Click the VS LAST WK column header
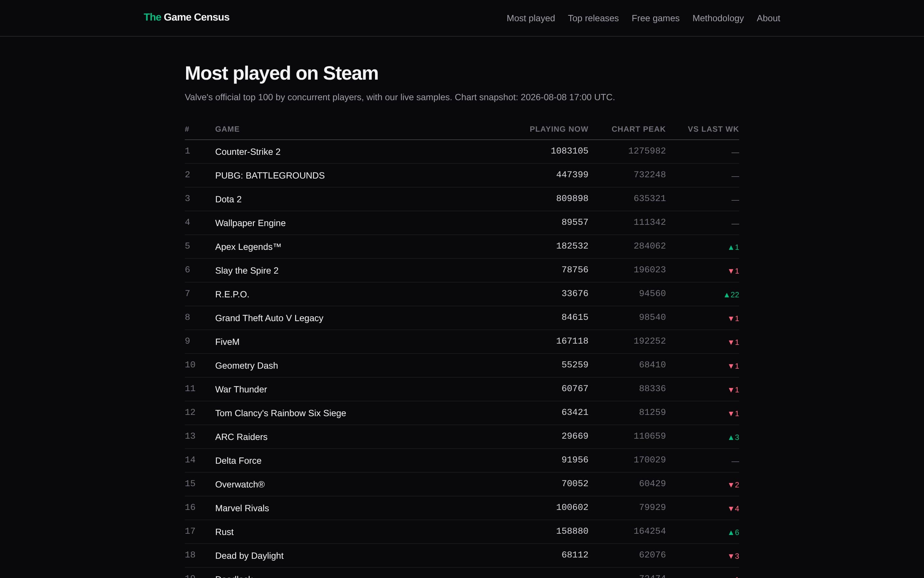The image size is (924, 578). pyautogui.click(x=713, y=129)
